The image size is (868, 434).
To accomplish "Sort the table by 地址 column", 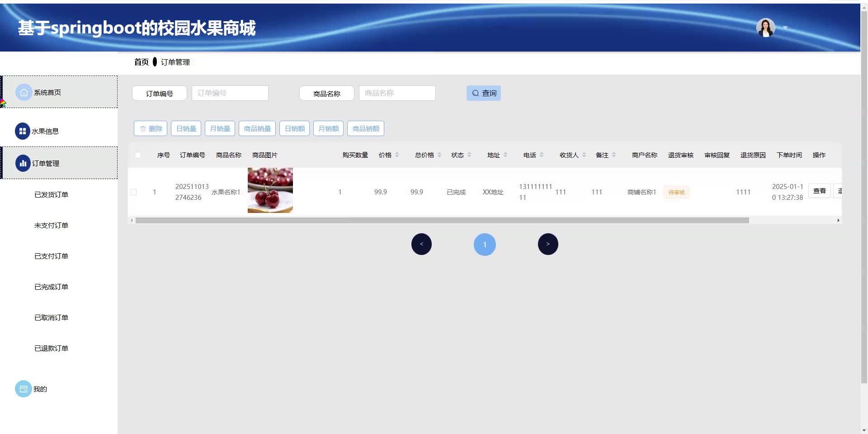I will [x=505, y=155].
